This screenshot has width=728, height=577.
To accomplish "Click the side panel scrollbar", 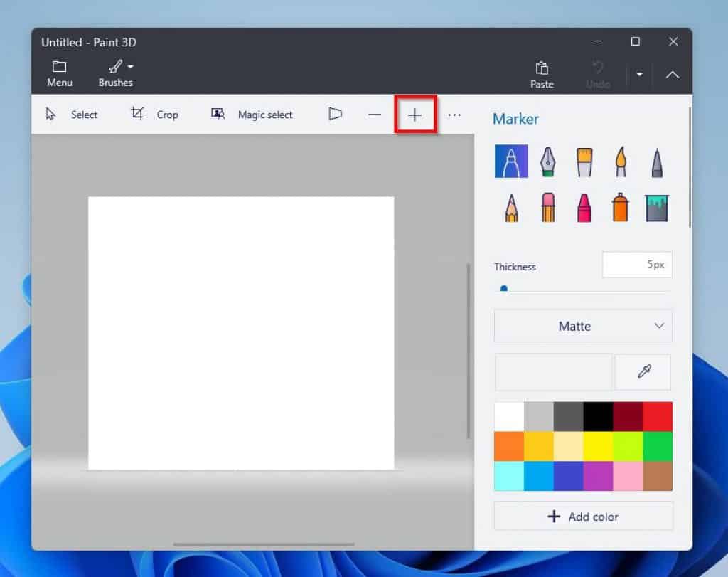I will [690, 167].
